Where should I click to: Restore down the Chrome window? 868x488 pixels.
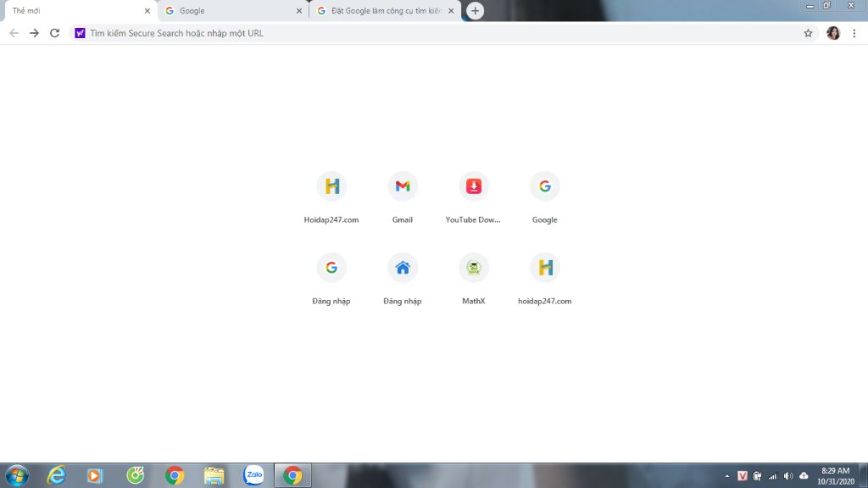pos(827,6)
